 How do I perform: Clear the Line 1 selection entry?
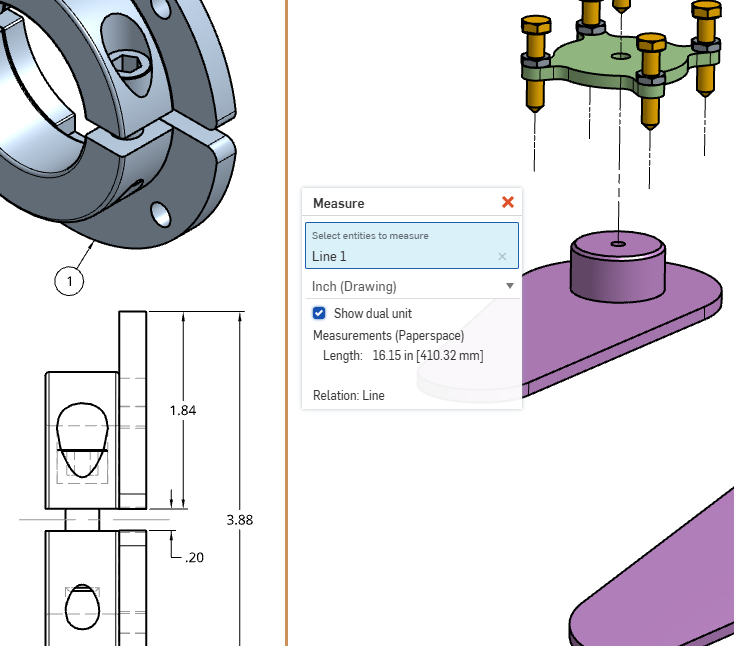pos(502,257)
